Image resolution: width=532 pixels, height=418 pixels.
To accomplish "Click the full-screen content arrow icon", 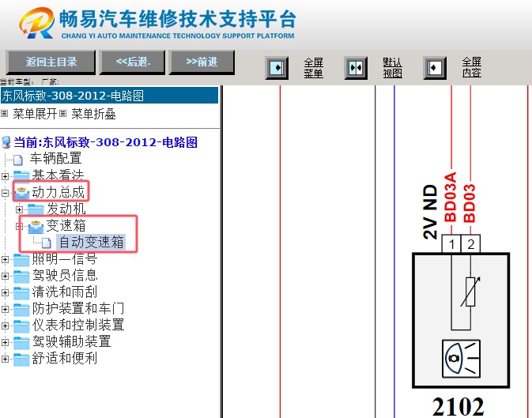I will tap(435, 68).
